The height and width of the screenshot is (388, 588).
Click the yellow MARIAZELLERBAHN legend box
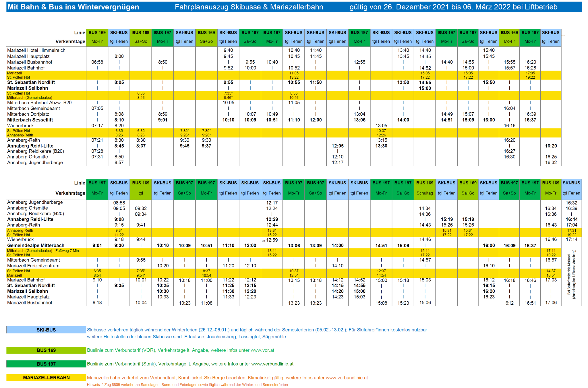click(46, 377)
